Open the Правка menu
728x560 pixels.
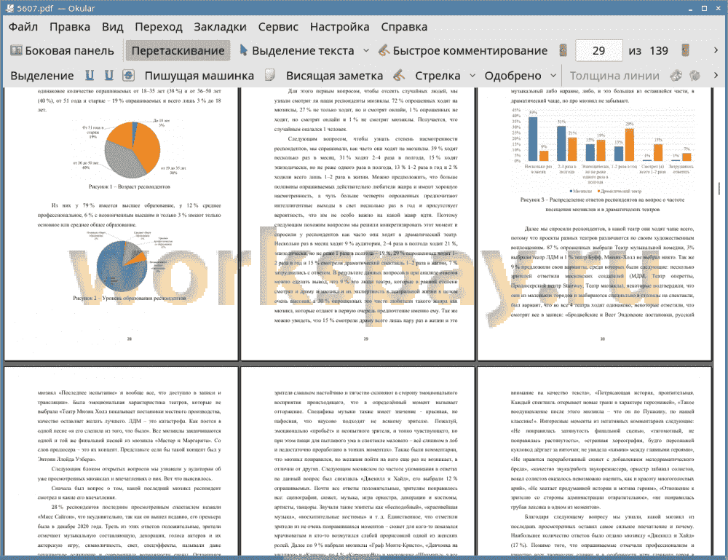coord(70,27)
